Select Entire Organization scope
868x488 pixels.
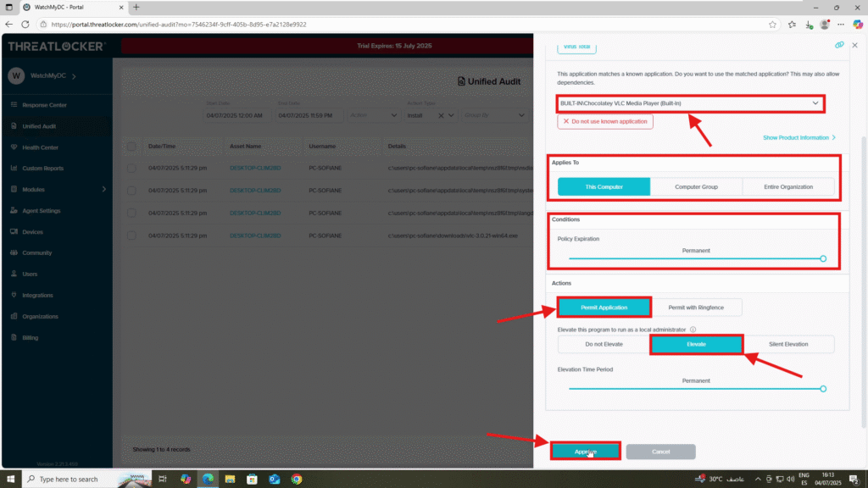coord(788,187)
